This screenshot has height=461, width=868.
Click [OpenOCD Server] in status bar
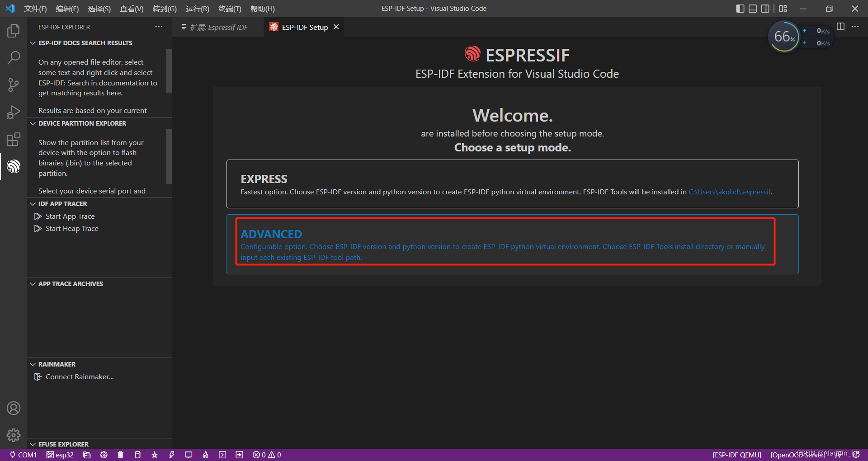(797, 455)
